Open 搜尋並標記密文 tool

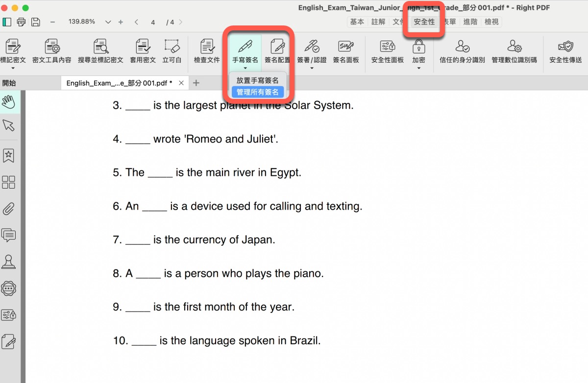100,47
